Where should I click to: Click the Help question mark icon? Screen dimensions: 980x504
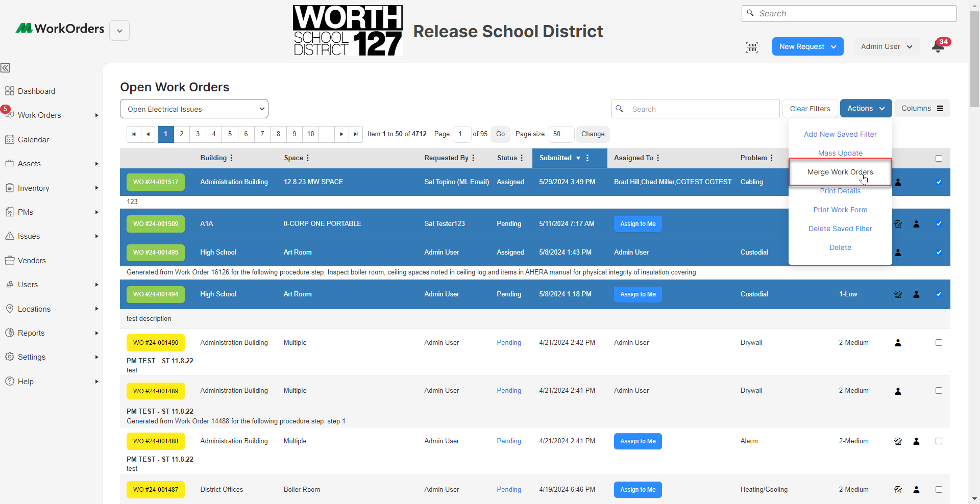(x=9, y=381)
